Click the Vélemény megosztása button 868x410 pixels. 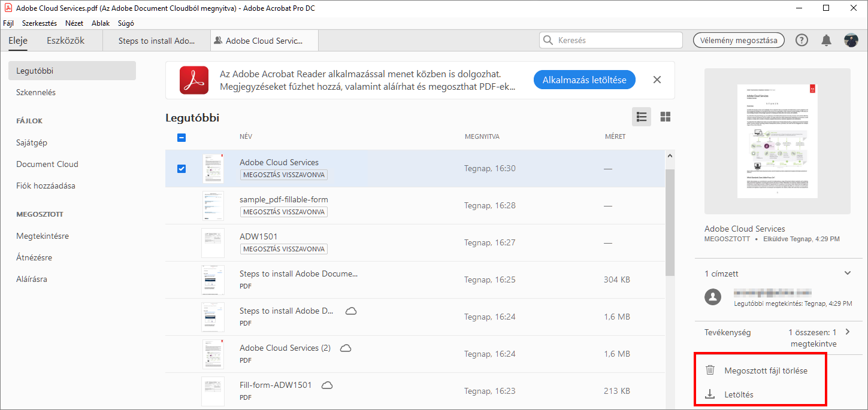[739, 40]
